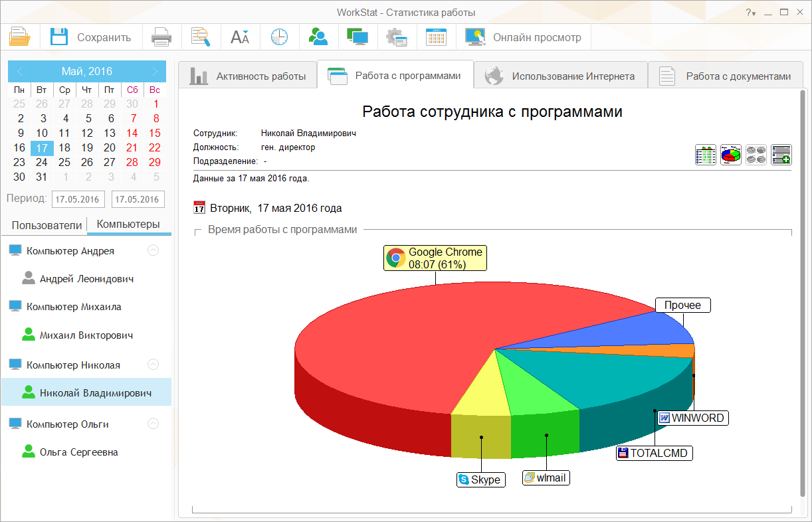812x522 pixels.
Task: Click the TOTALCMD chart label
Action: pyautogui.click(x=655, y=453)
